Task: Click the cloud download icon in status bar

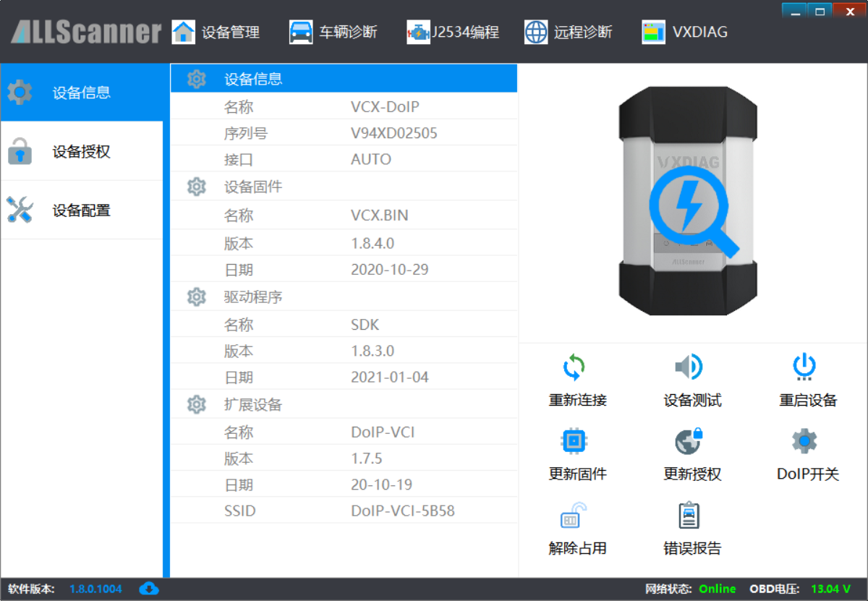Action: tap(149, 588)
